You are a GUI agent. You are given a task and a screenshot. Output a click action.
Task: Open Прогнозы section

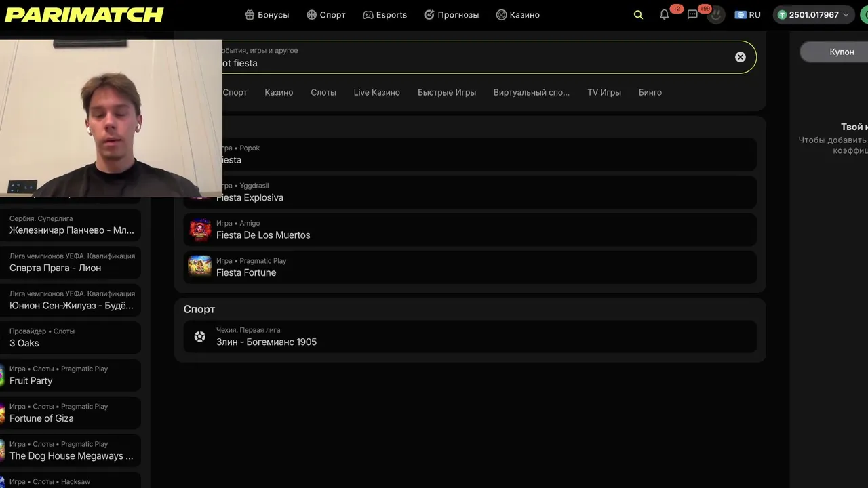(x=452, y=15)
